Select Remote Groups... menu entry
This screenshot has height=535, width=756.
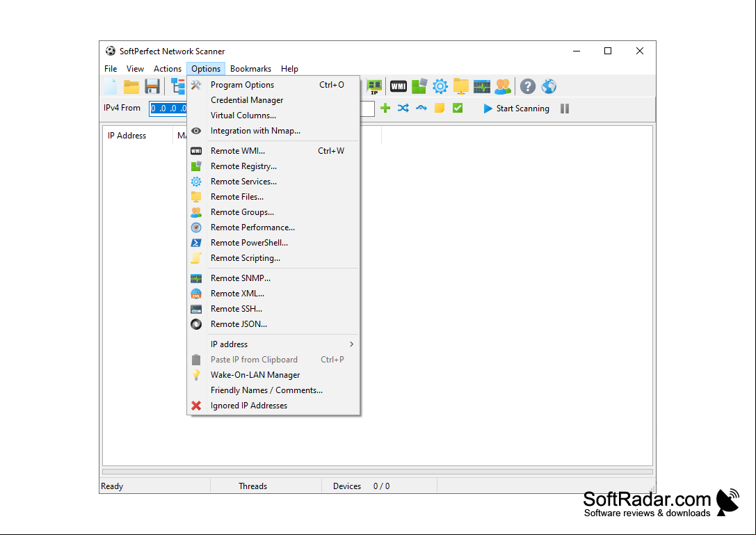click(273, 212)
